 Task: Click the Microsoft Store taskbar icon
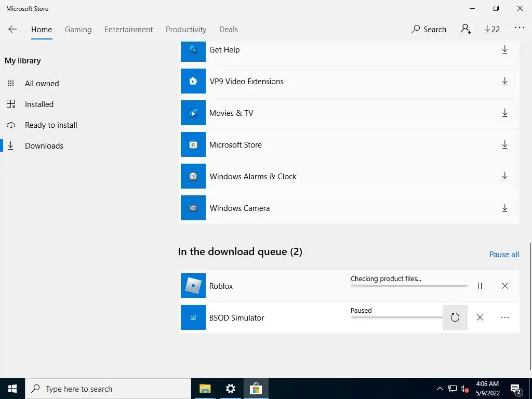pyautogui.click(x=256, y=389)
